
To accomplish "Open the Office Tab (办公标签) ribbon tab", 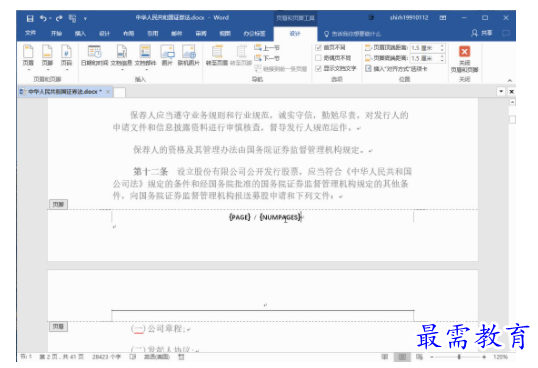I will click(254, 33).
